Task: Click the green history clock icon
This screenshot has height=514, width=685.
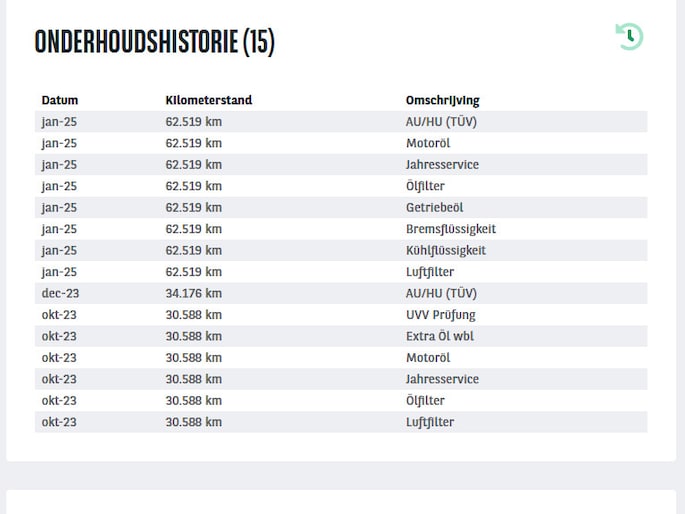Action: (x=629, y=37)
